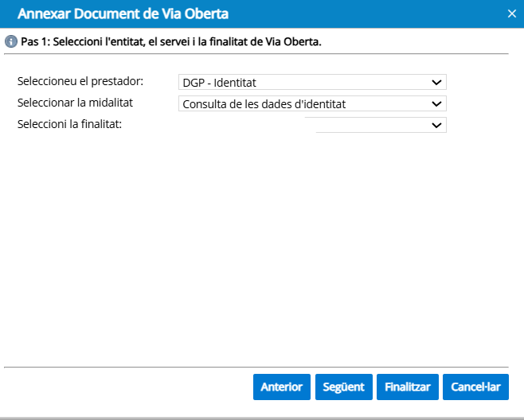Click the info icon beside Pas 1
This screenshot has width=524, height=420.
pos(11,41)
